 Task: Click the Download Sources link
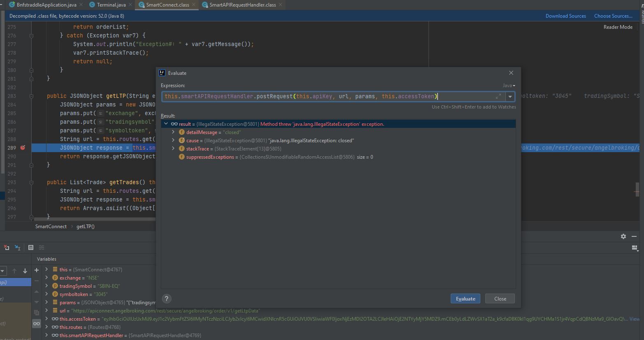click(565, 16)
